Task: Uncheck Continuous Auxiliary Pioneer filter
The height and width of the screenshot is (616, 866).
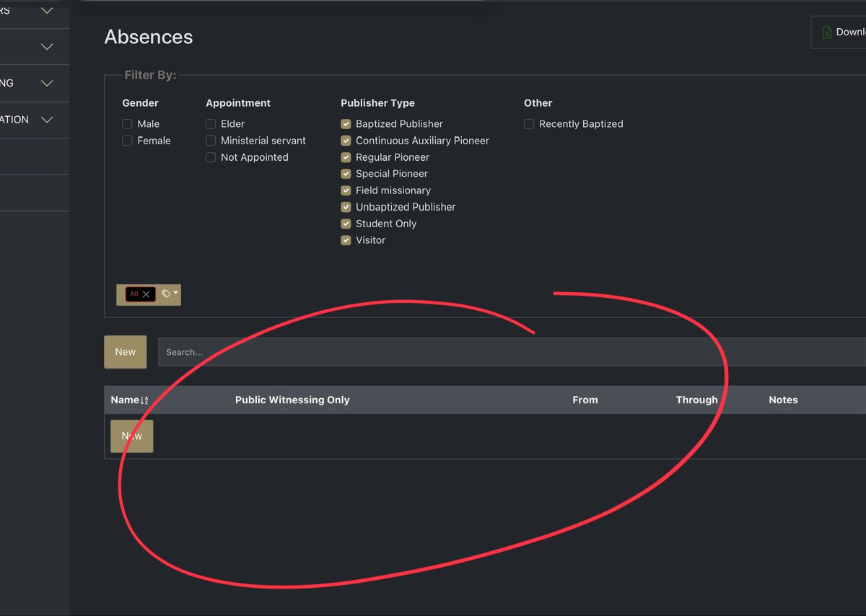Action: (x=346, y=141)
